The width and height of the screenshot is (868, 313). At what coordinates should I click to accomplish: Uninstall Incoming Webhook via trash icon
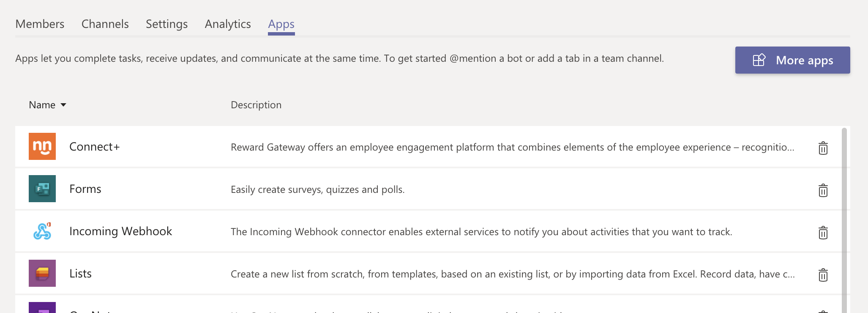[823, 232]
